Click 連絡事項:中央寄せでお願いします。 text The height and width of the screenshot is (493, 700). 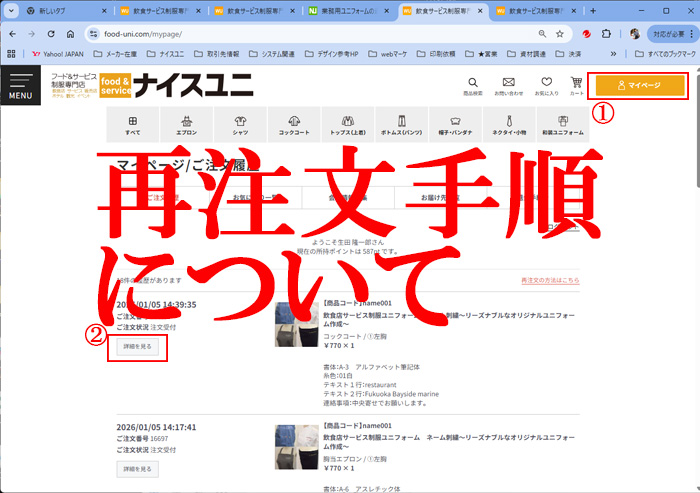(375, 403)
